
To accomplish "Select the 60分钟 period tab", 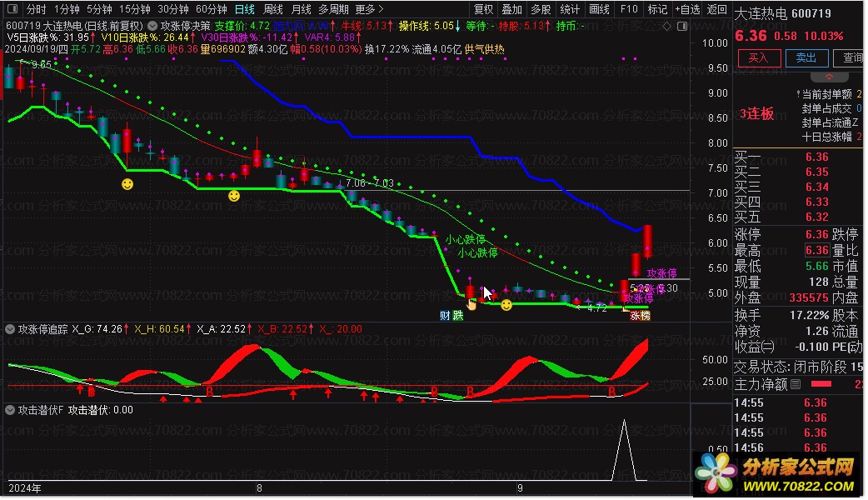I will click(211, 9).
